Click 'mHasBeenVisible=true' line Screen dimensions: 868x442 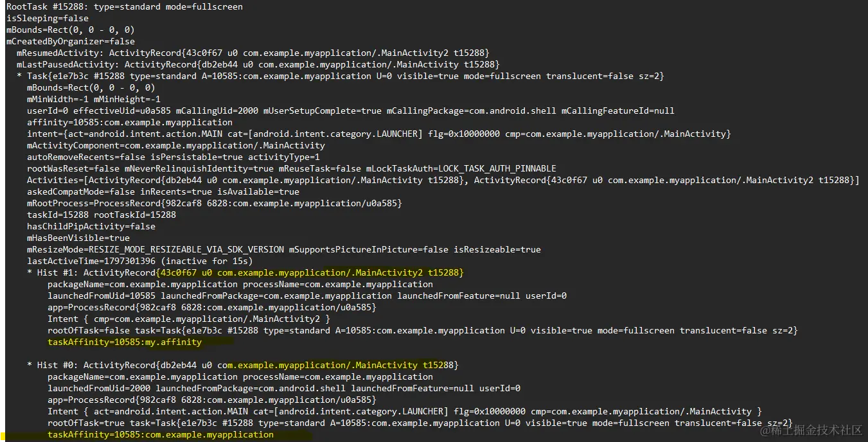coord(78,238)
